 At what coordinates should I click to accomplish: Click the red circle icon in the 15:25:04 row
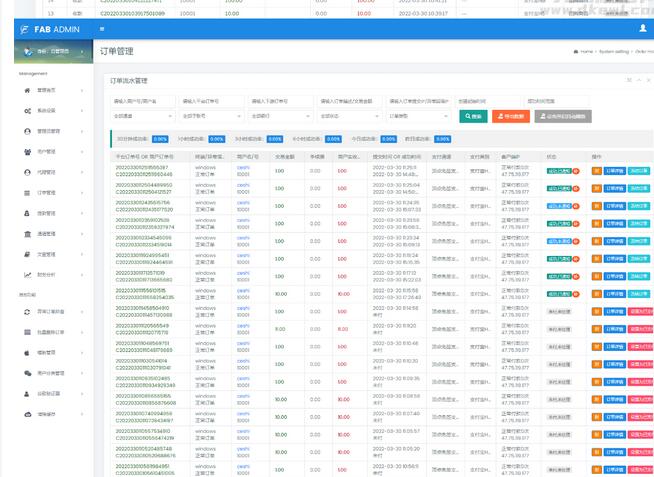(576, 188)
